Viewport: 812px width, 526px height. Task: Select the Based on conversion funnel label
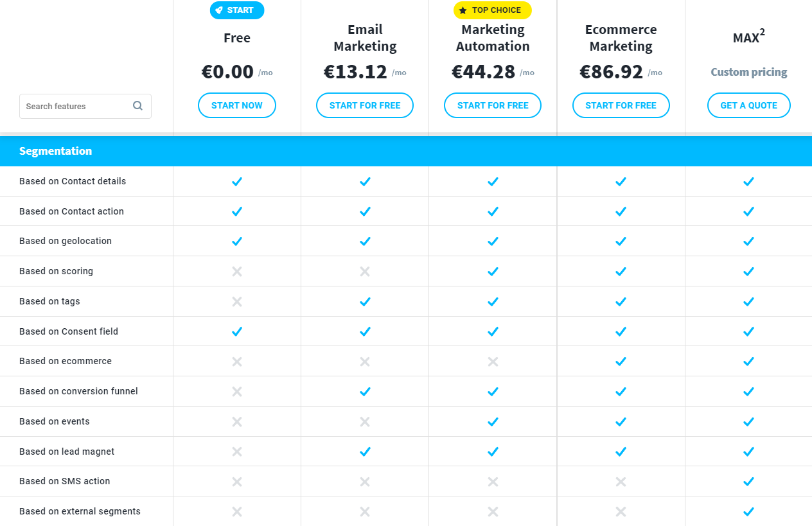[78, 391]
